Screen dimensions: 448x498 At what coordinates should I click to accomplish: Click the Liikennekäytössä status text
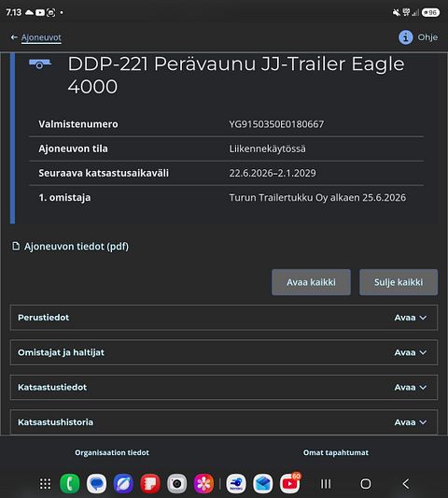point(268,149)
